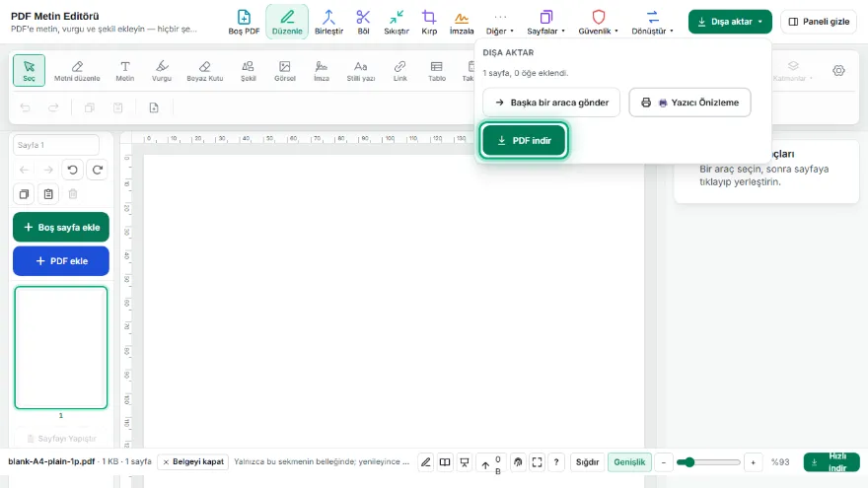Click the Dışa aktar export button

tap(730, 22)
